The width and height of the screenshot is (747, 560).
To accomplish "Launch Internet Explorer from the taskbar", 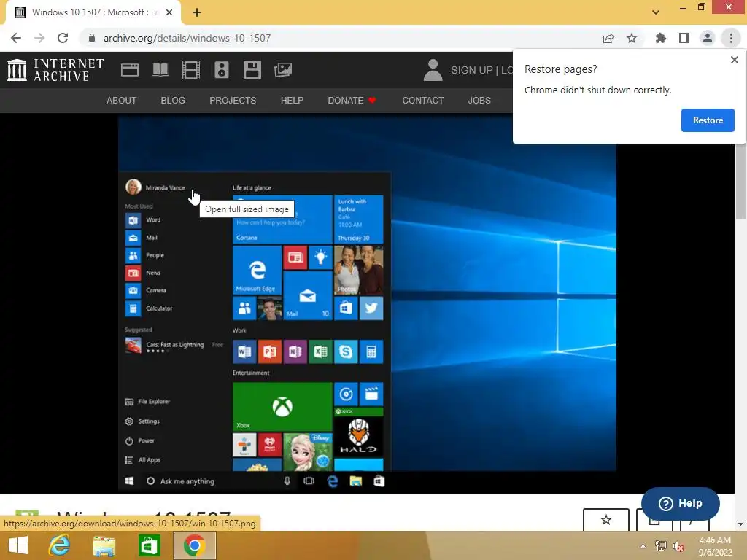I will click(60, 545).
